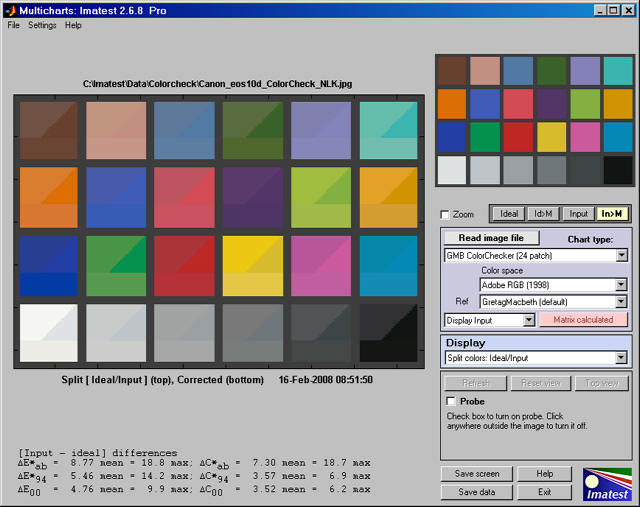
Task: Click the Imatest logo
Action: (x=607, y=485)
